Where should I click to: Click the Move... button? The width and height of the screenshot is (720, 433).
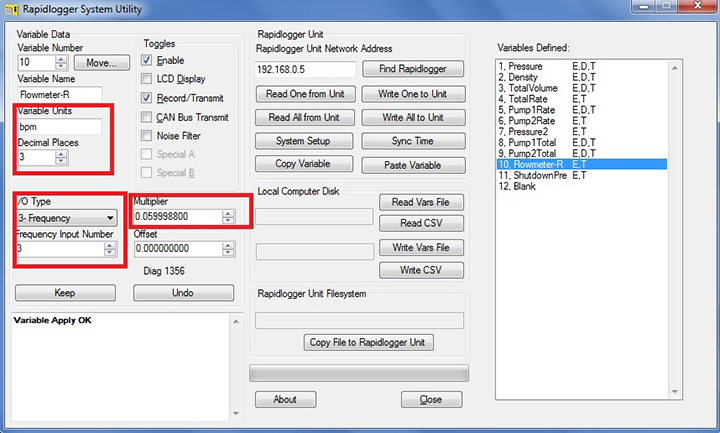(101, 63)
